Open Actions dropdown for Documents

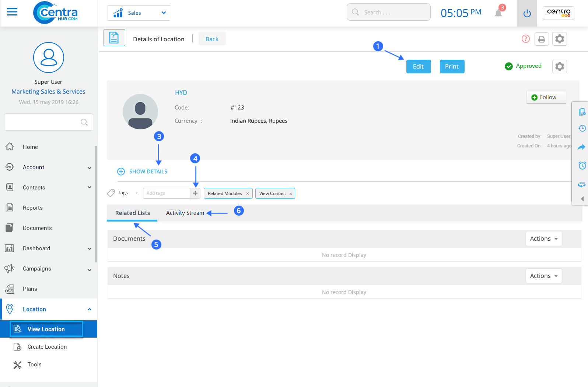[543, 239]
